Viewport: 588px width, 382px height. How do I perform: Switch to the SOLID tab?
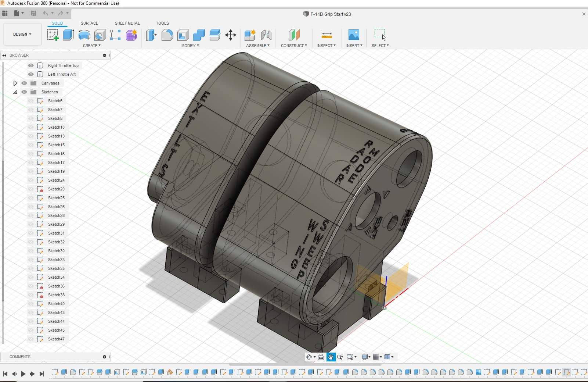[57, 23]
